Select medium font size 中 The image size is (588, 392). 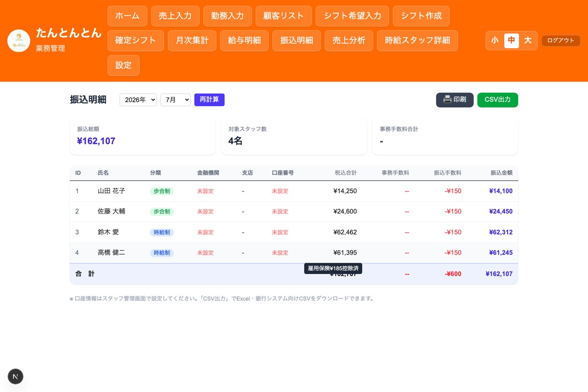click(511, 41)
